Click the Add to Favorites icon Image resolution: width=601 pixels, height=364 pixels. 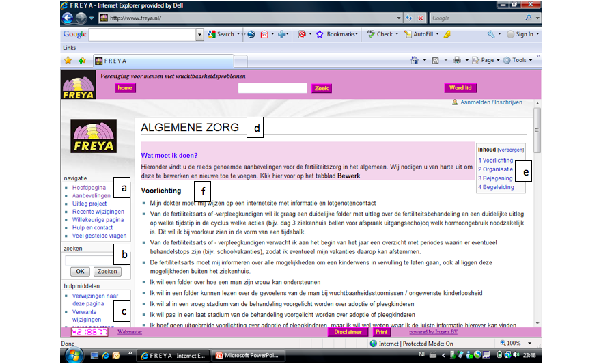(82, 60)
